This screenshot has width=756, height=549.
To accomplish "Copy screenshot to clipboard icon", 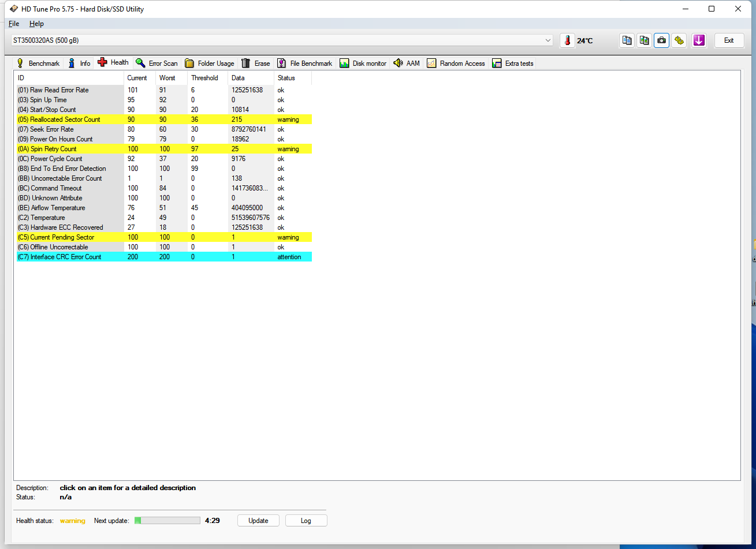I will coord(644,40).
